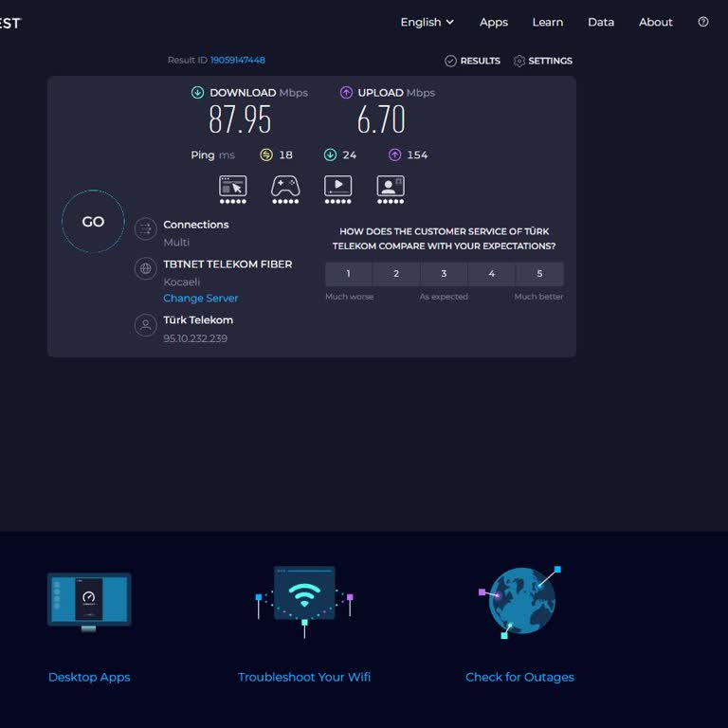Open the Data menu
Screen dimensions: 728x728
click(601, 22)
